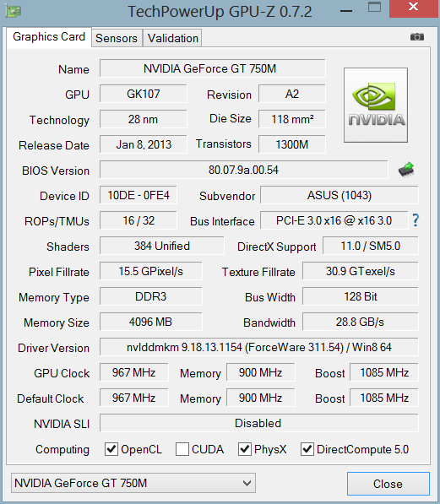This screenshot has height=504, width=440.
Task: Toggle the DirectCompute 5.0 checkbox
Action: [307, 449]
